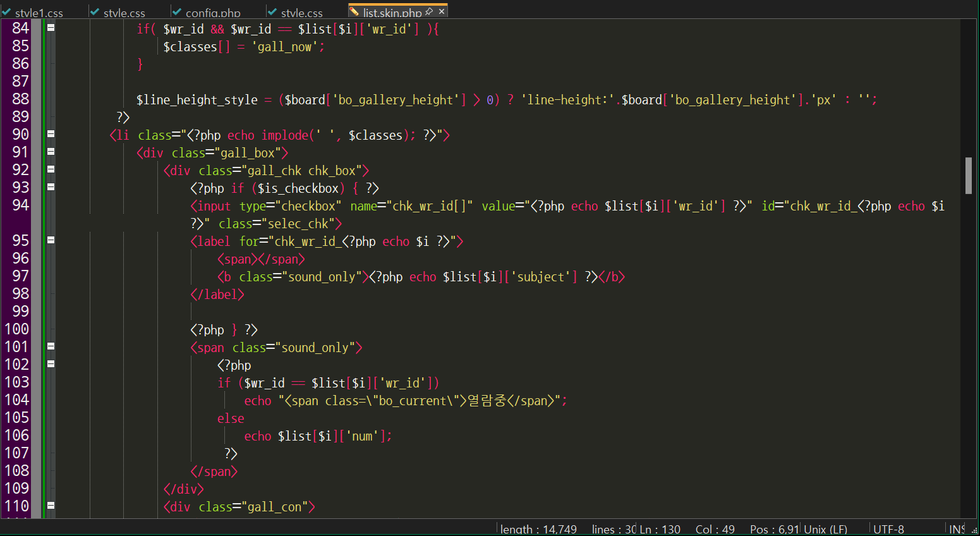Collapse the li element fold at line 90

pos(51,134)
